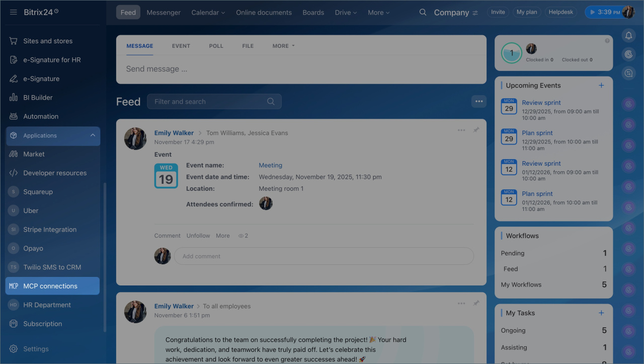Open the notifications bell icon
The height and width of the screenshot is (364, 644).
628,35
